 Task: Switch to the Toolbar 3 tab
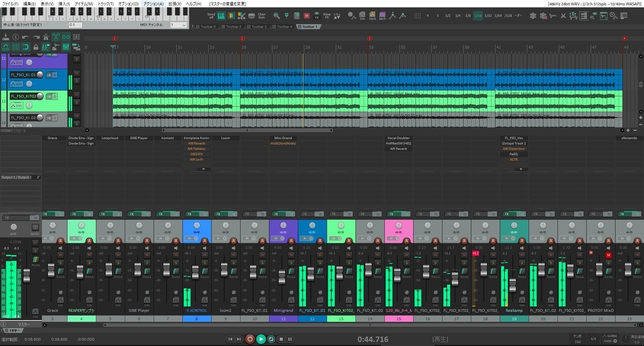pos(233,26)
